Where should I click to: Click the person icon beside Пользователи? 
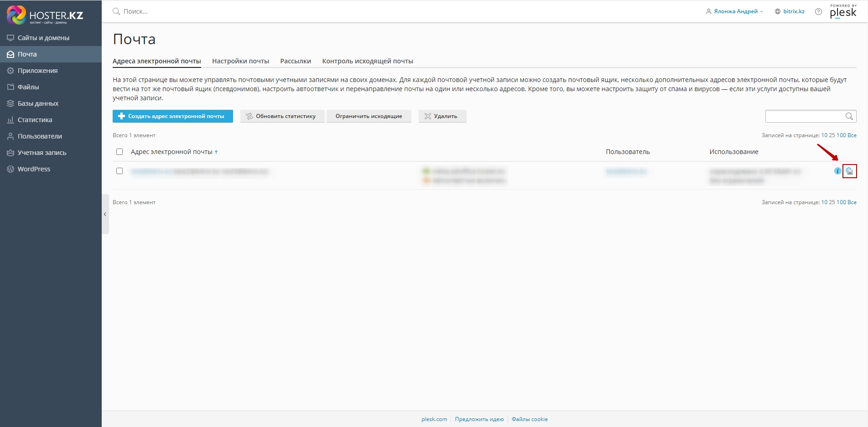[x=10, y=136]
